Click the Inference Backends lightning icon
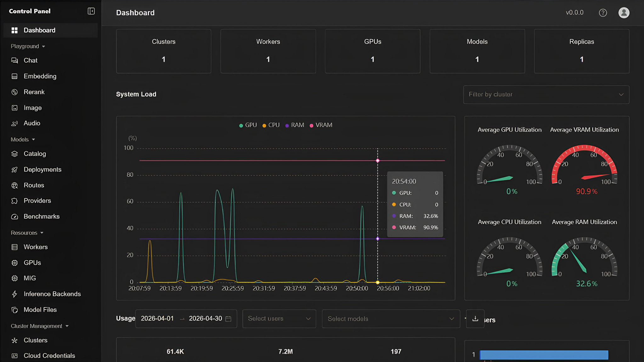 coord(14,294)
